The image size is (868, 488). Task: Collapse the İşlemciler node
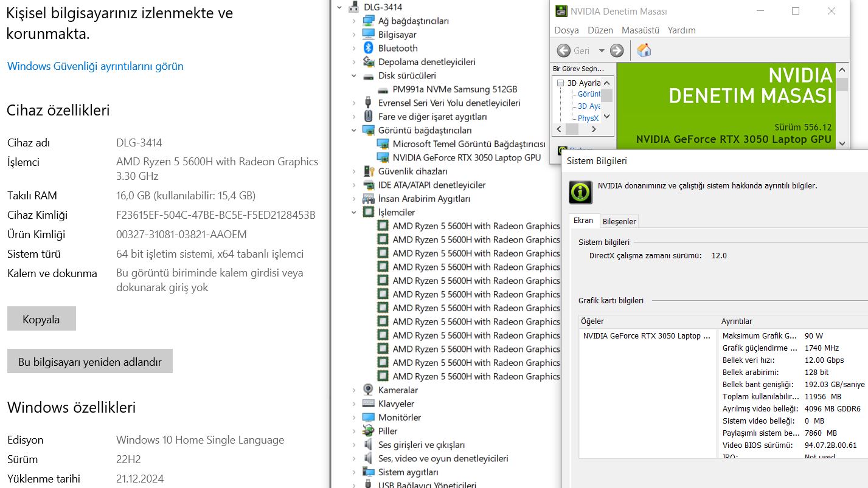tap(353, 212)
